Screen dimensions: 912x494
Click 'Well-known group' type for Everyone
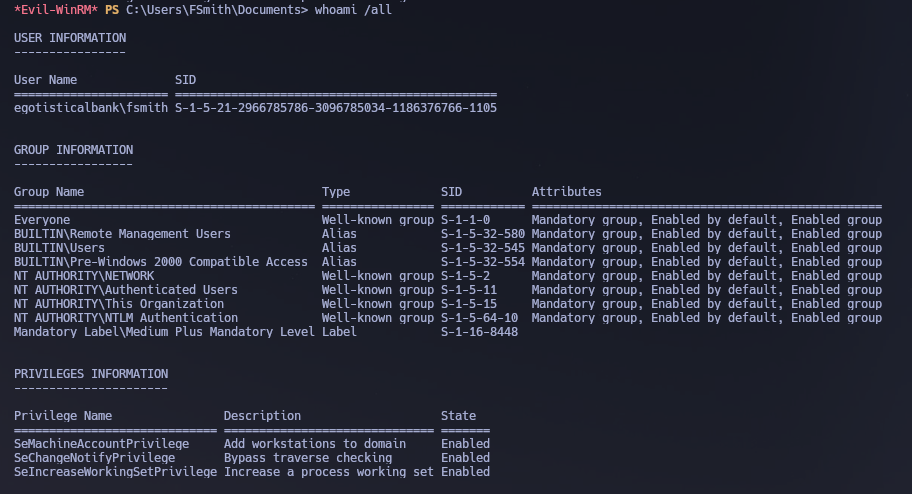click(x=378, y=220)
